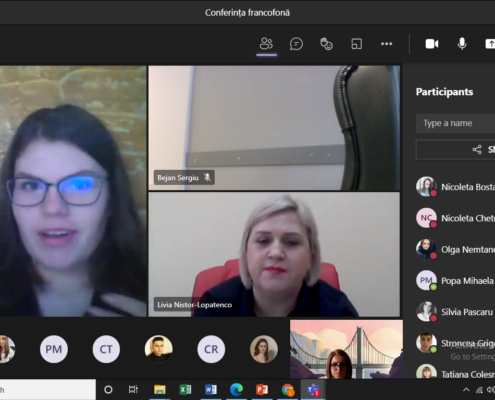
Task: Click the CT avatar in bottom strip
Action: coord(106,349)
